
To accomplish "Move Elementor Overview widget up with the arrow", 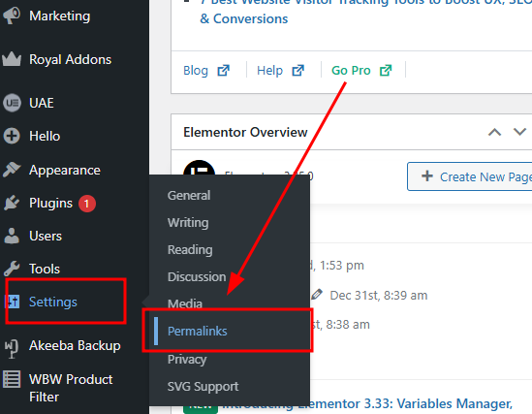I will coord(494,132).
